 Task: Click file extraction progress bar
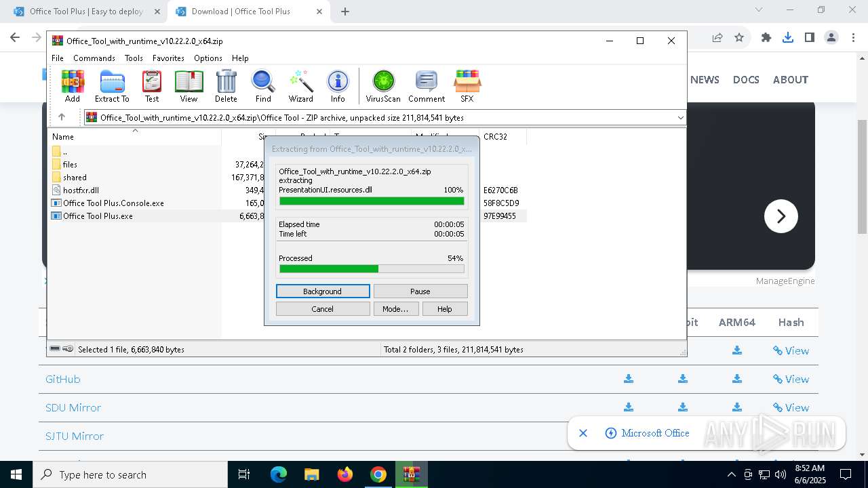click(372, 201)
